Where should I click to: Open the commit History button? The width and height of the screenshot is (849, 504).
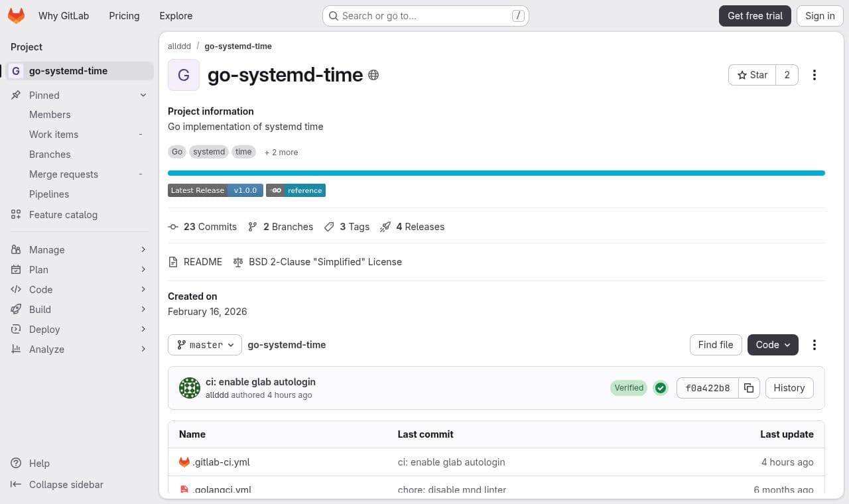(x=789, y=388)
